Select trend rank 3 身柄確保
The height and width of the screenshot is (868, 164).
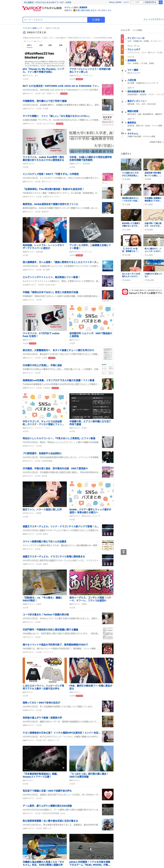pos(131,60)
